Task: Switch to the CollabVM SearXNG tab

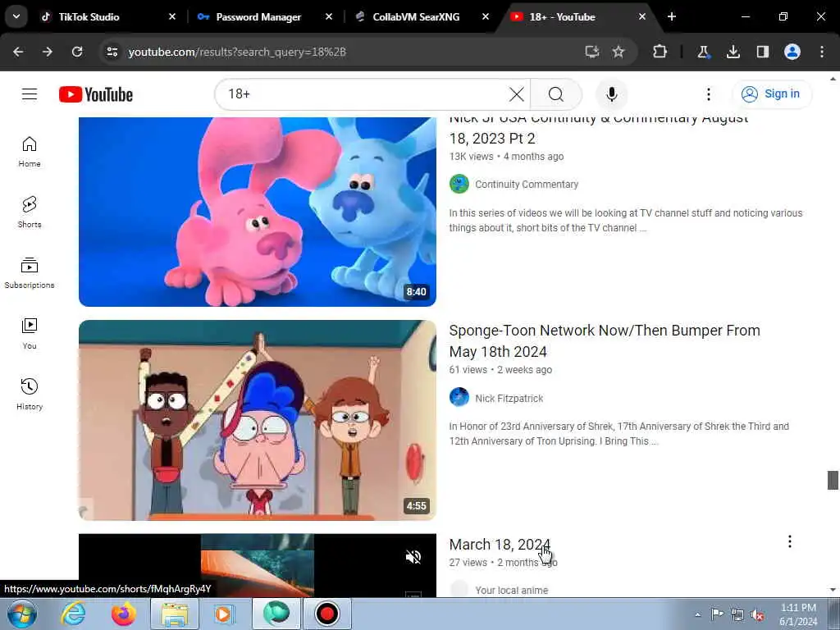Action: (x=416, y=17)
